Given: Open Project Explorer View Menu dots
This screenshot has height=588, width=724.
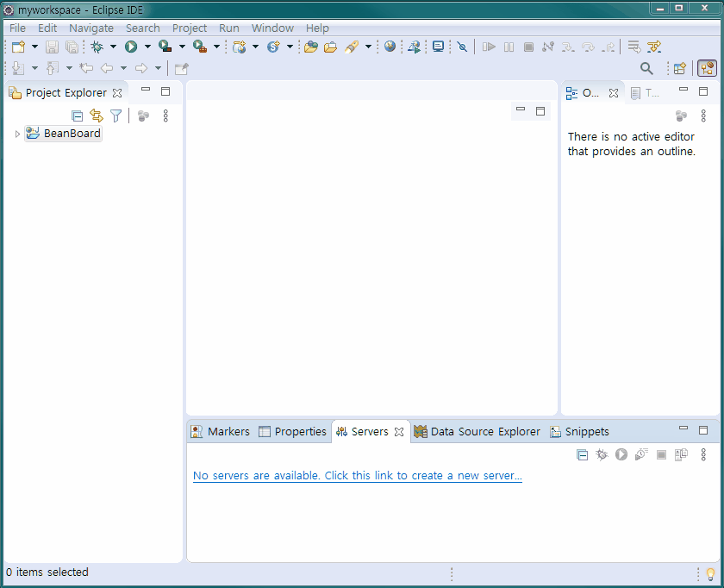Looking at the screenshot, I should (x=165, y=116).
